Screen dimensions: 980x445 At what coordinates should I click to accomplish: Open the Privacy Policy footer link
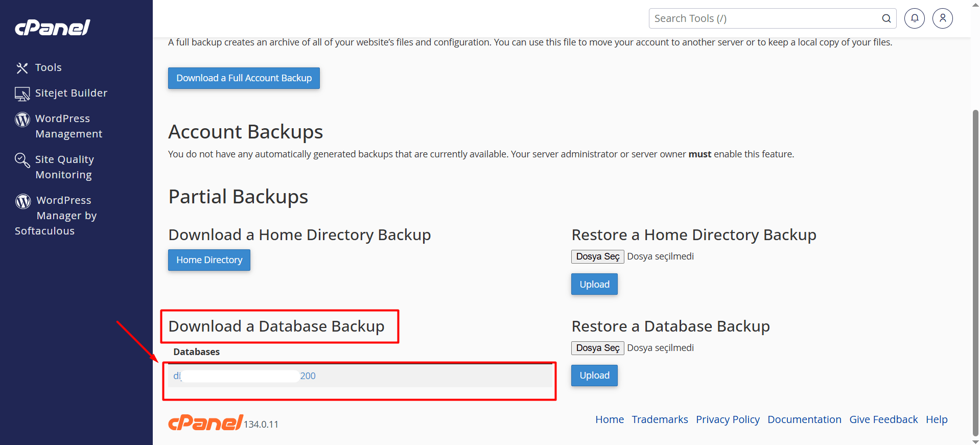coord(727,419)
